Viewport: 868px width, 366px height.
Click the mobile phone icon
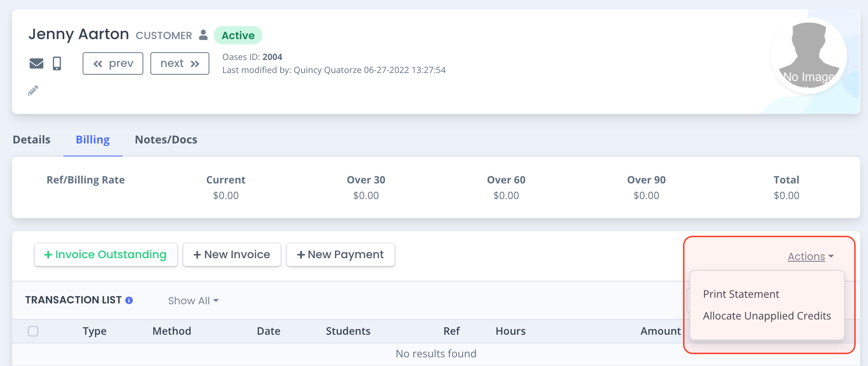(x=57, y=63)
